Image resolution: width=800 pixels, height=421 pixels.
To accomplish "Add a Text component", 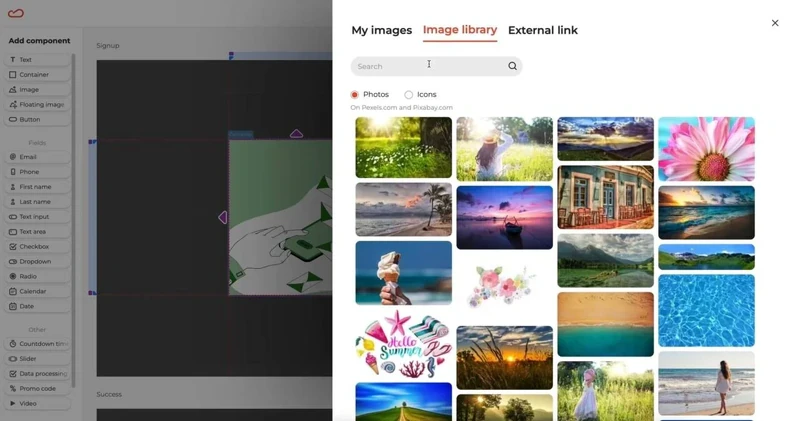I will pyautogui.click(x=38, y=60).
